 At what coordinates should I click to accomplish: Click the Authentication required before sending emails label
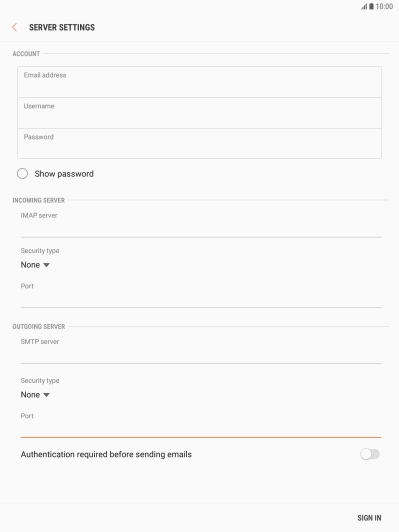[106, 454]
